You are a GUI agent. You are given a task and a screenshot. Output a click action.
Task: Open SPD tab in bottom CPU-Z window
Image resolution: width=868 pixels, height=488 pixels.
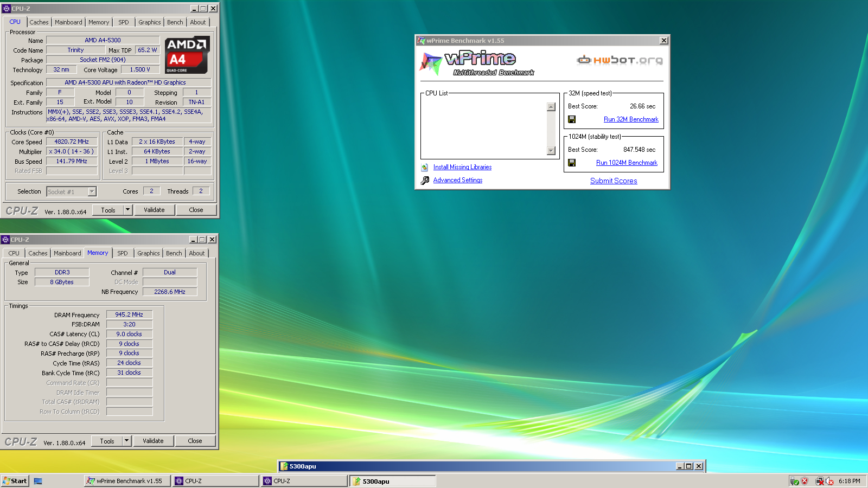coord(123,253)
